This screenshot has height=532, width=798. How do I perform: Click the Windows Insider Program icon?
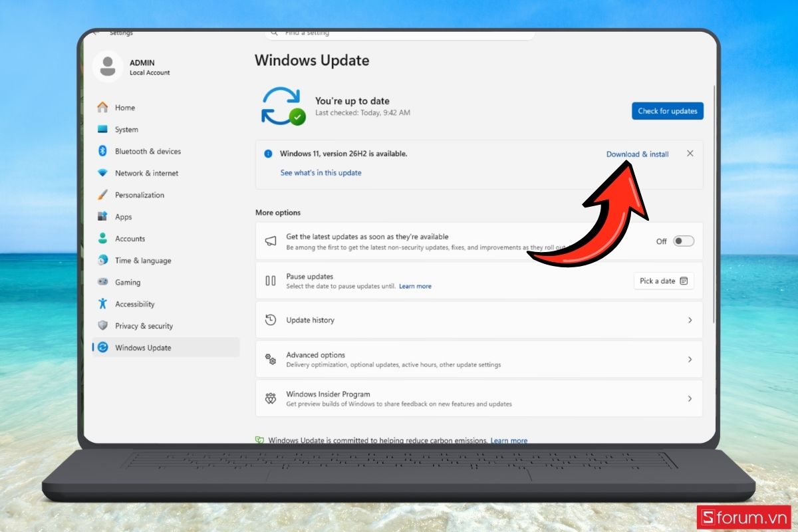(271, 398)
